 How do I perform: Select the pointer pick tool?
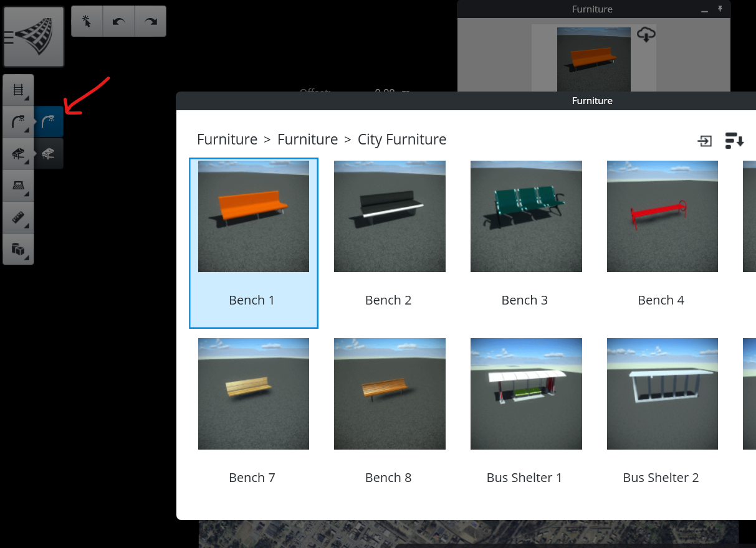tap(87, 21)
